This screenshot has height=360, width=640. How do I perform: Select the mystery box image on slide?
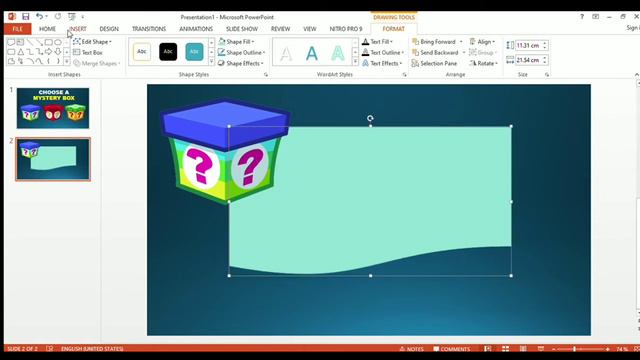tap(225, 151)
